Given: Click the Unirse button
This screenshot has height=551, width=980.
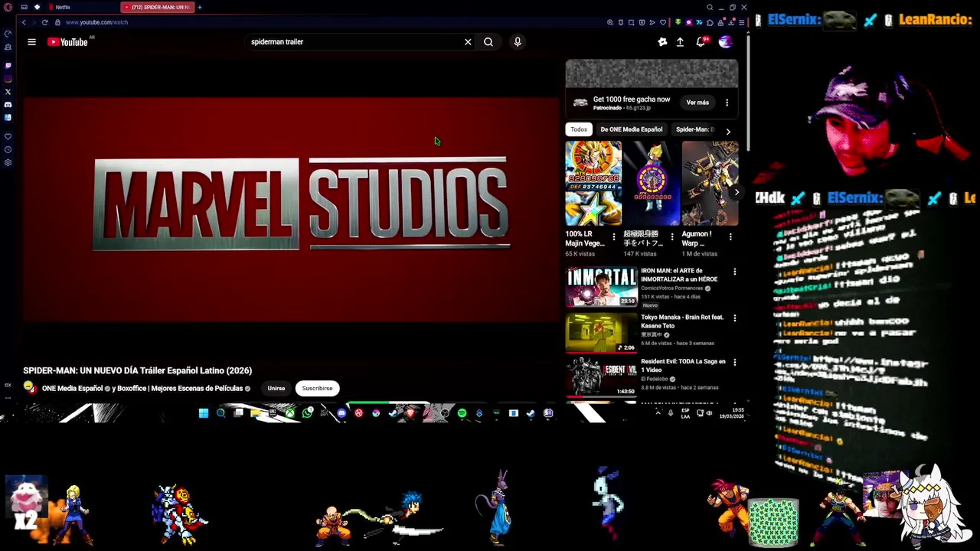Looking at the screenshot, I should (x=276, y=388).
